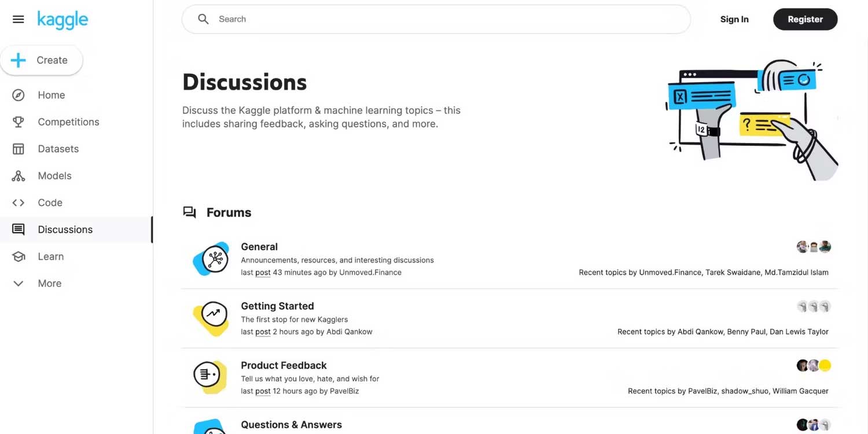Open the Home section icon in sidebar
This screenshot has height=434, width=868.
(18, 95)
